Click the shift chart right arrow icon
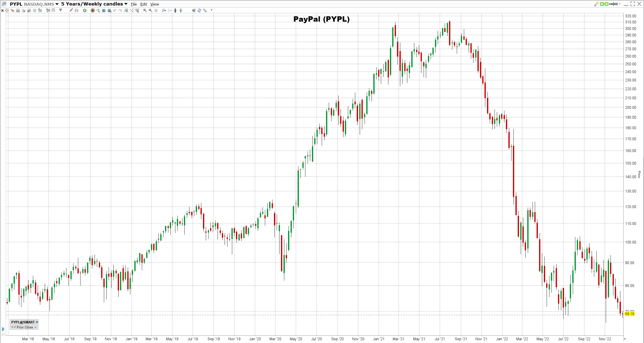 [164, 10]
